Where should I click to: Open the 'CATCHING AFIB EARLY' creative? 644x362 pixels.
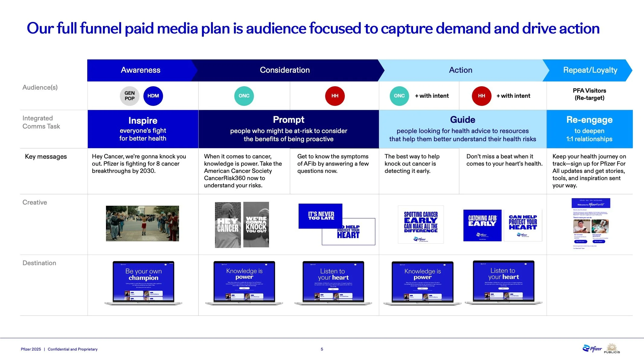[482, 225]
